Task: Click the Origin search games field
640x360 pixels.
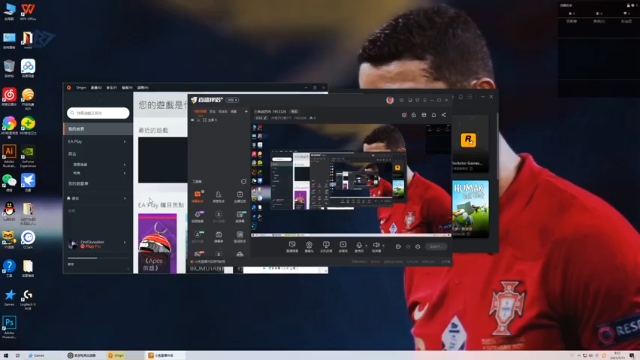Action: (98, 113)
